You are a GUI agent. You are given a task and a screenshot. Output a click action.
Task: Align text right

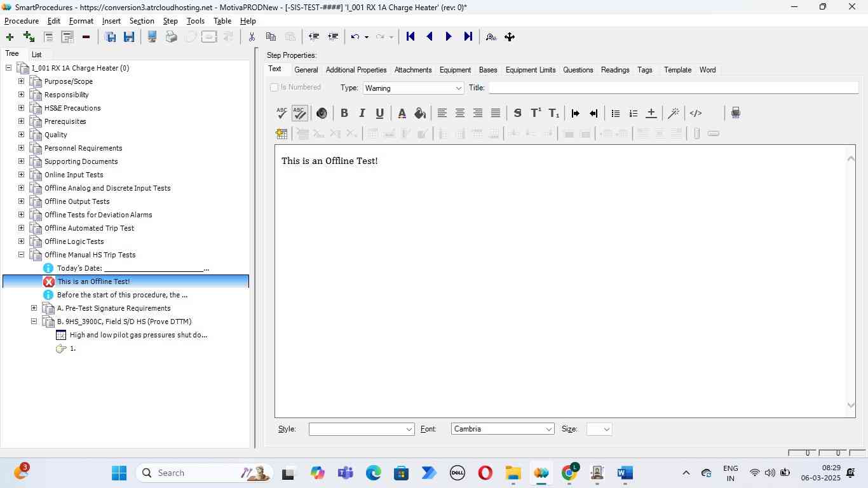(x=478, y=113)
